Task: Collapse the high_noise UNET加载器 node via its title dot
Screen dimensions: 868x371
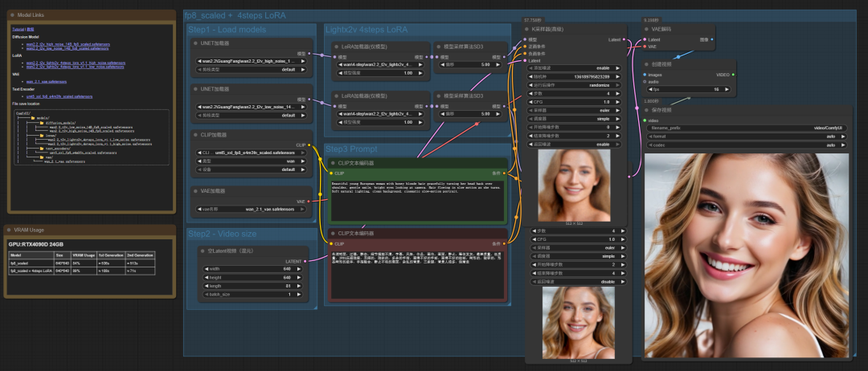Action: 195,43
